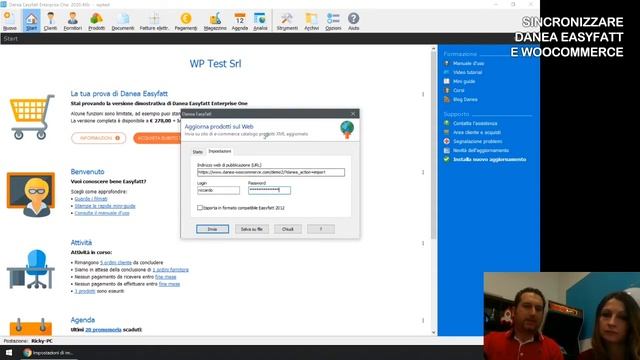640x360 pixels.
Task: Open the prodotti esauriti link
Action: click(x=85, y=291)
